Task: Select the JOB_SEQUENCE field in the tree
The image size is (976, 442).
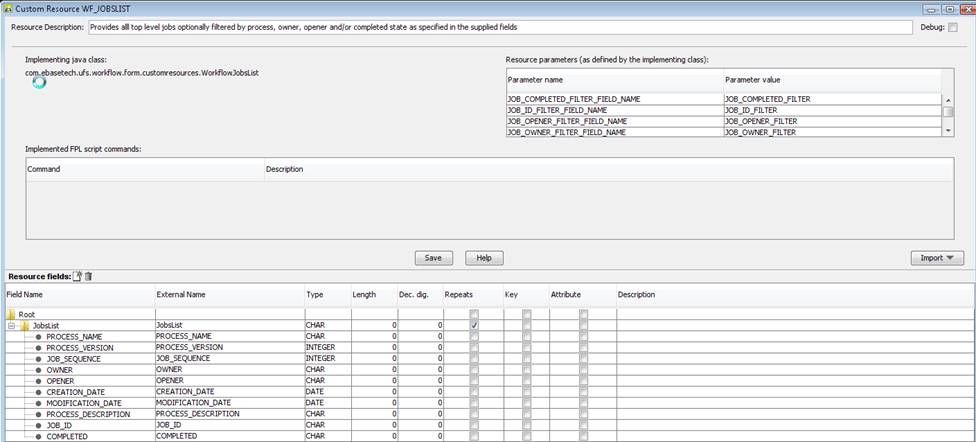Action: (x=72, y=359)
